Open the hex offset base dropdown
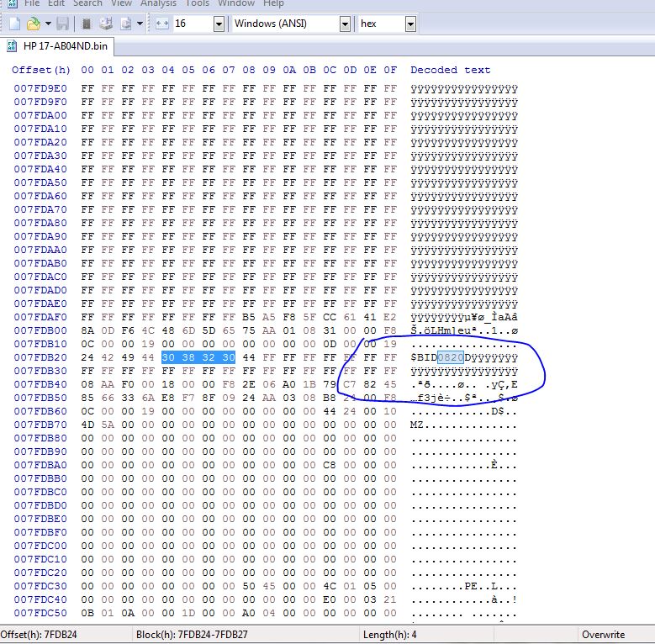This screenshot has width=655, height=644. (410, 24)
